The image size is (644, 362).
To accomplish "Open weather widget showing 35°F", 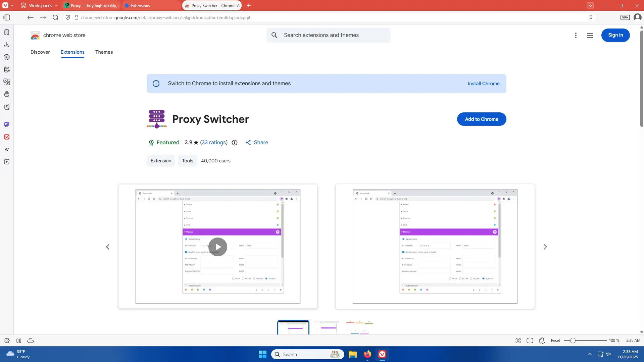I will 18,354.
